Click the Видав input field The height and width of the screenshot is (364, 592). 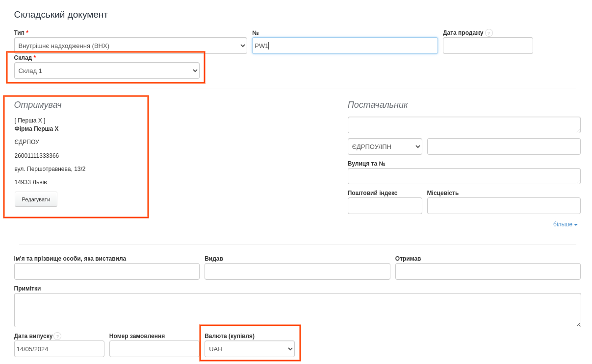(x=297, y=271)
